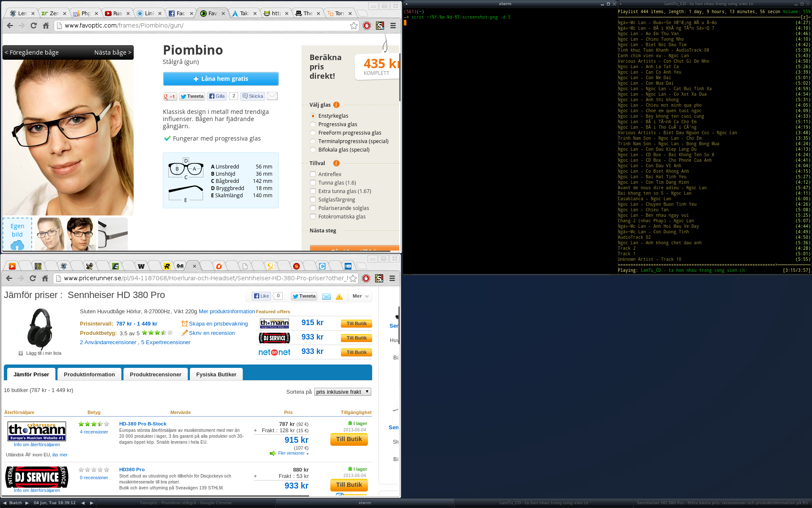Screen dimensions: 812x508
Task: Reload the favoptic.com page
Action: pos(33,25)
